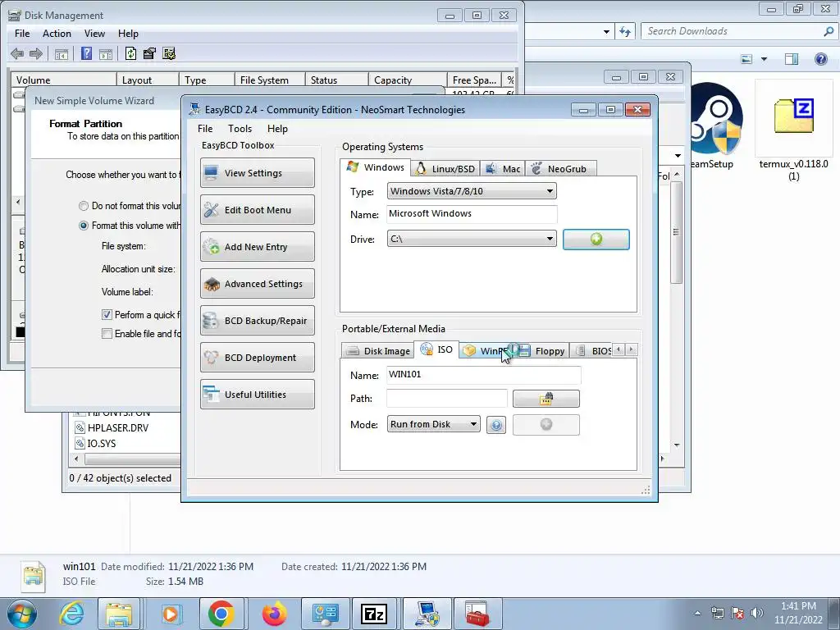Select the ISO media tab

[436, 349]
